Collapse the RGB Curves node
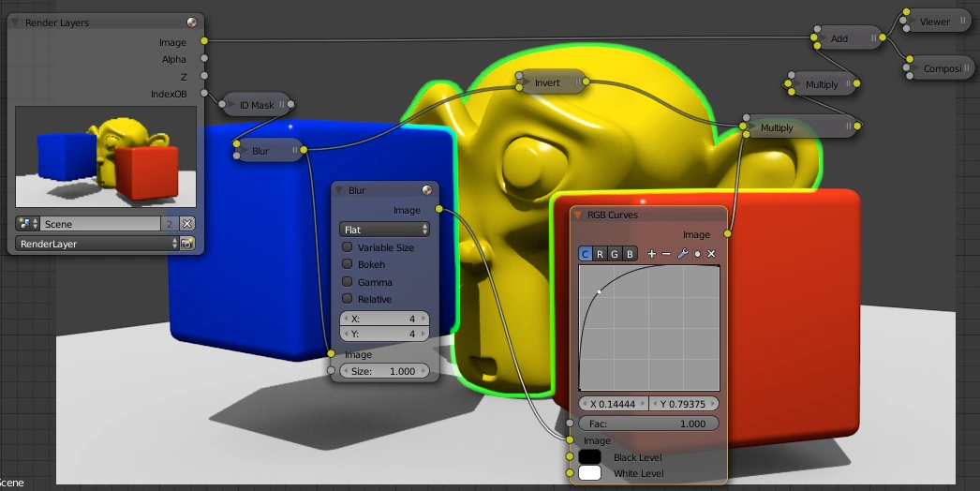The height and width of the screenshot is (491, 980). tap(578, 216)
